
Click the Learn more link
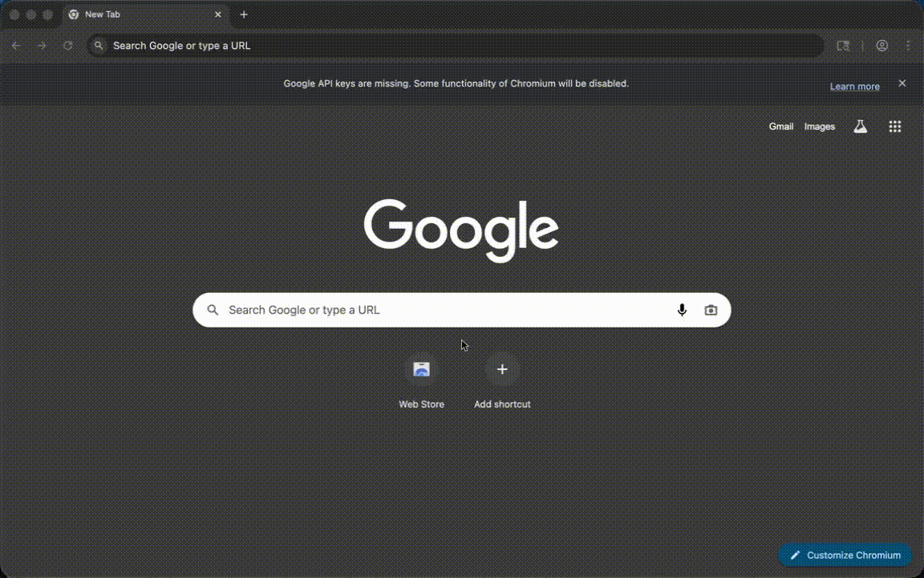(854, 87)
